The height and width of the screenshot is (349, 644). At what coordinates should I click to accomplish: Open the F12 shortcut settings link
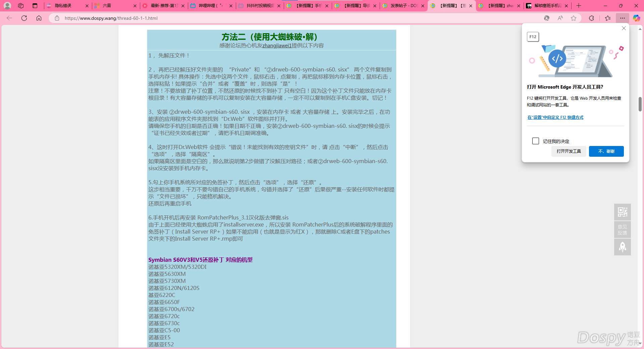[555, 117]
